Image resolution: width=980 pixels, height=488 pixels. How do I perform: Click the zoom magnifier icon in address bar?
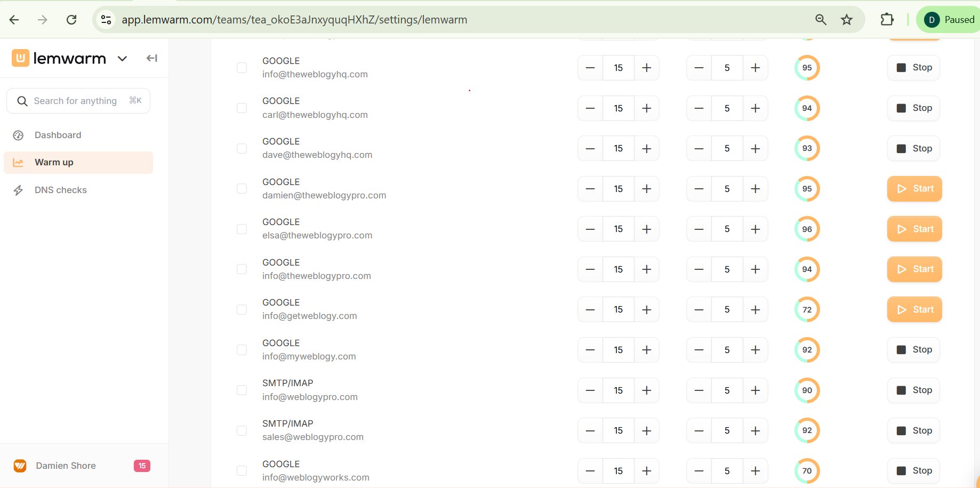pos(821,20)
